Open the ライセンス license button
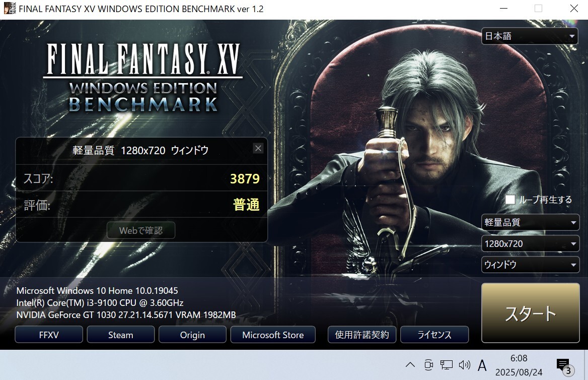This screenshot has height=380, width=588. click(x=434, y=335)
